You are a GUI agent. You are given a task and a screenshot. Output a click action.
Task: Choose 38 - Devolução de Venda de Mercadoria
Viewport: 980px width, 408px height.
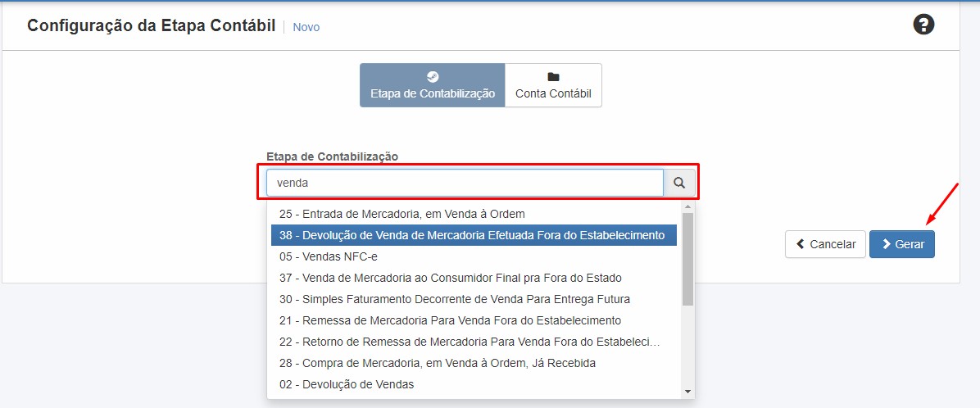point(472,235)
